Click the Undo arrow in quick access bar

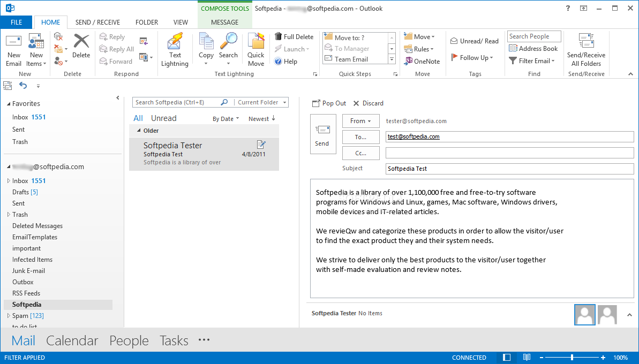coord(23,86)
